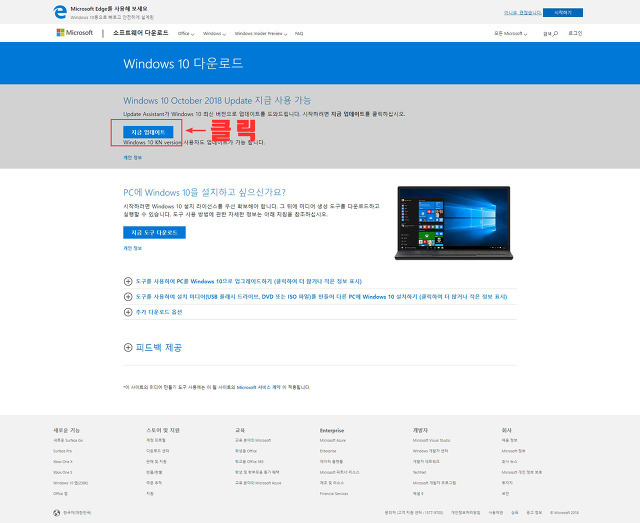Open 교육 분야의 Microsoft Azure link
The image size is (640, 523).
coord(258,483)
